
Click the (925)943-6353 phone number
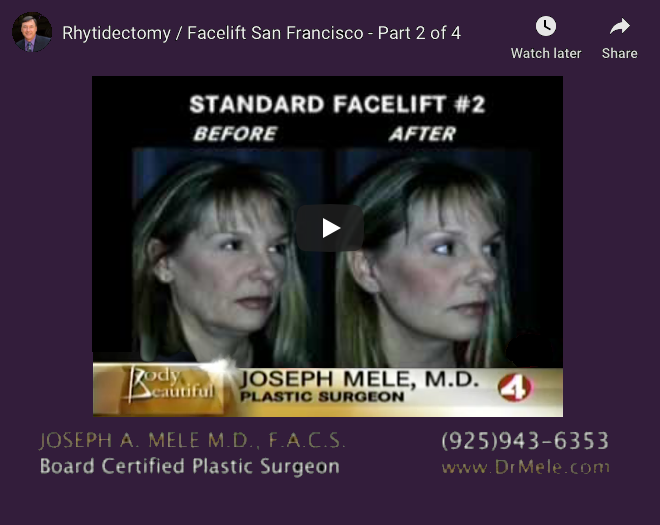525,441
